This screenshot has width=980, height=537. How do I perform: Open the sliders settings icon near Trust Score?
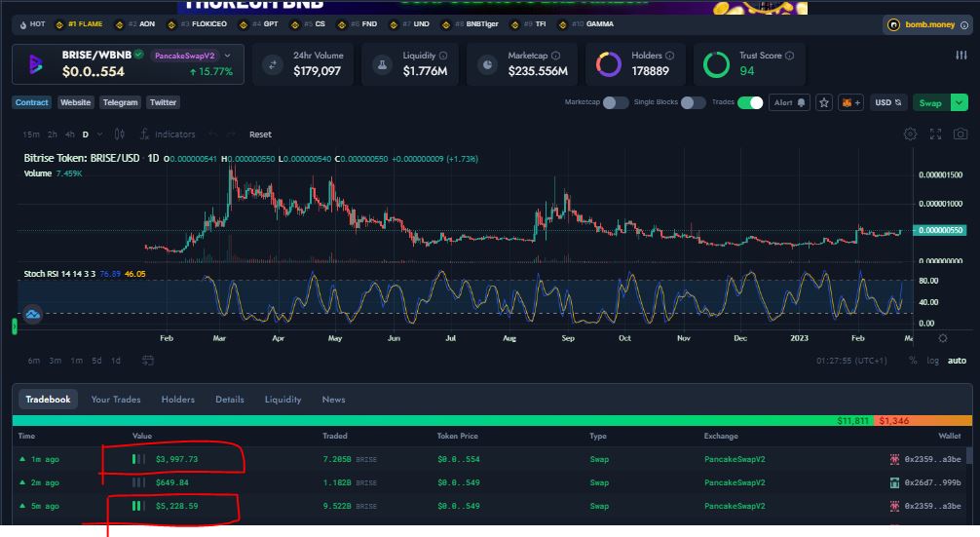click(x=961, y=56)
